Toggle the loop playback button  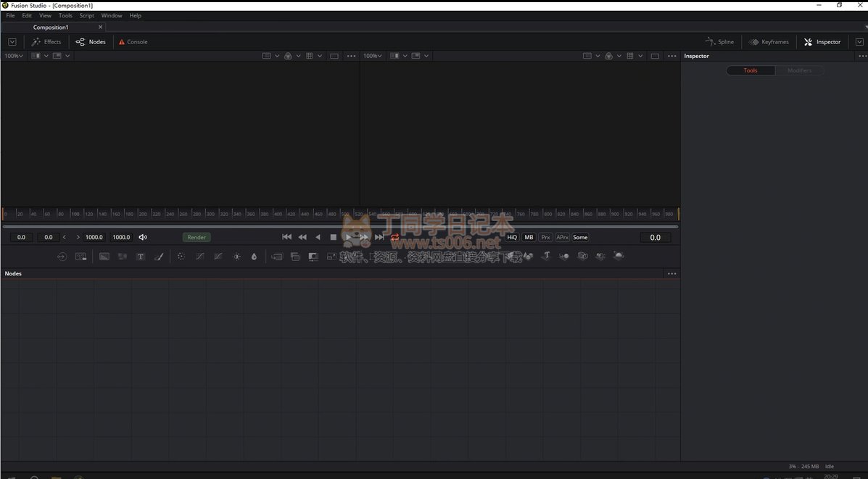pos(395,237)
